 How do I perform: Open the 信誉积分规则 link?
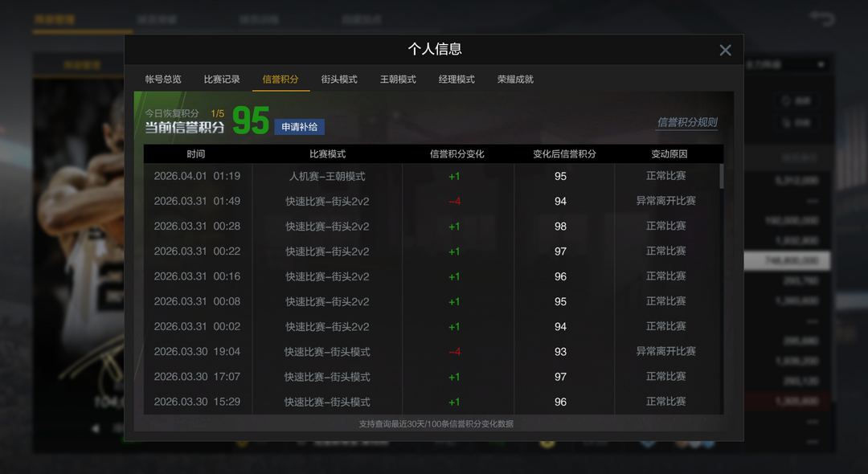tap(687, 121)
